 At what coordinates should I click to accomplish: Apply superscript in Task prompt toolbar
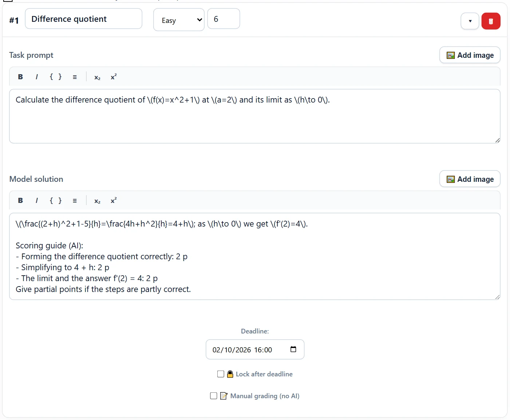pos(114,77)
